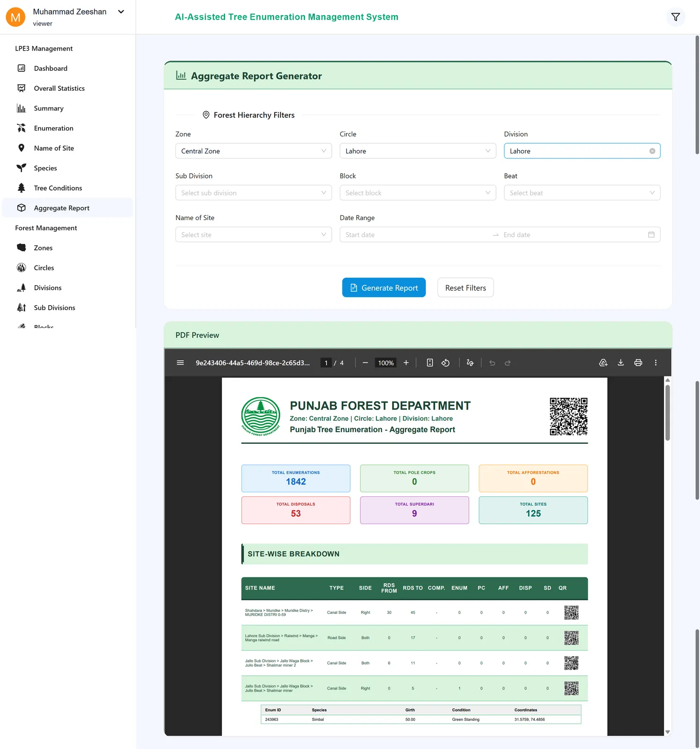
Task: Zoom out the PDF preview
Action: [x=365, y=363]
